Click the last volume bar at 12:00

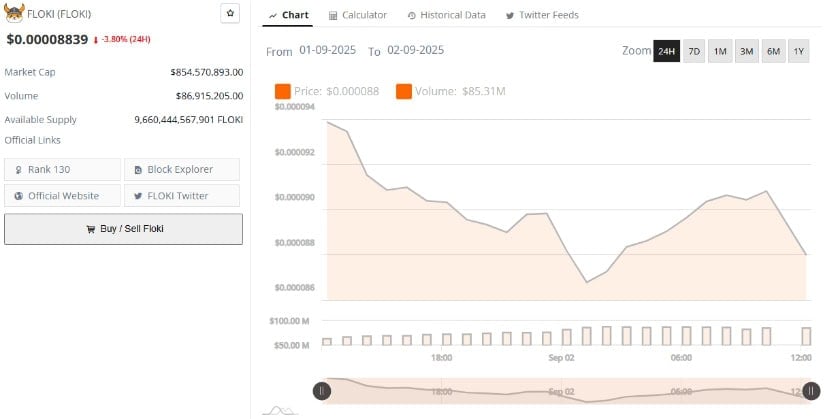pyautogui.click(x=806, y=336)
